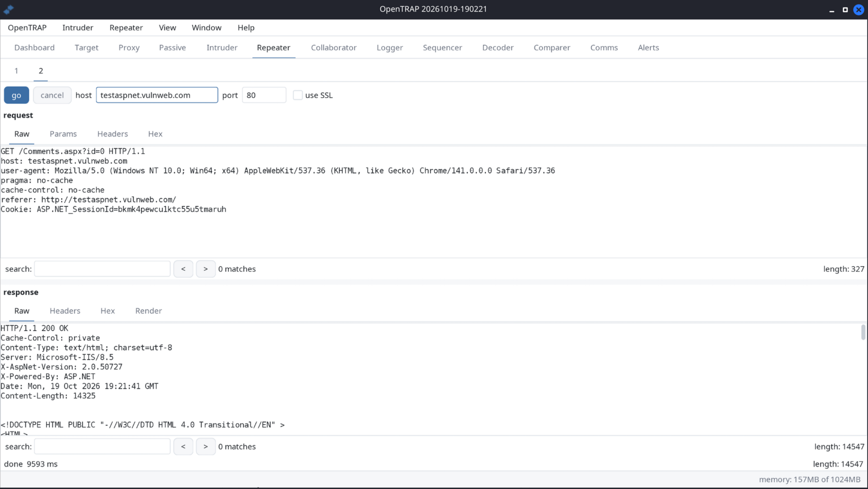868x489 pixels.
Task: Open the OpenTRAP menu
Action: pyautogui.click(x=27, y=28)
